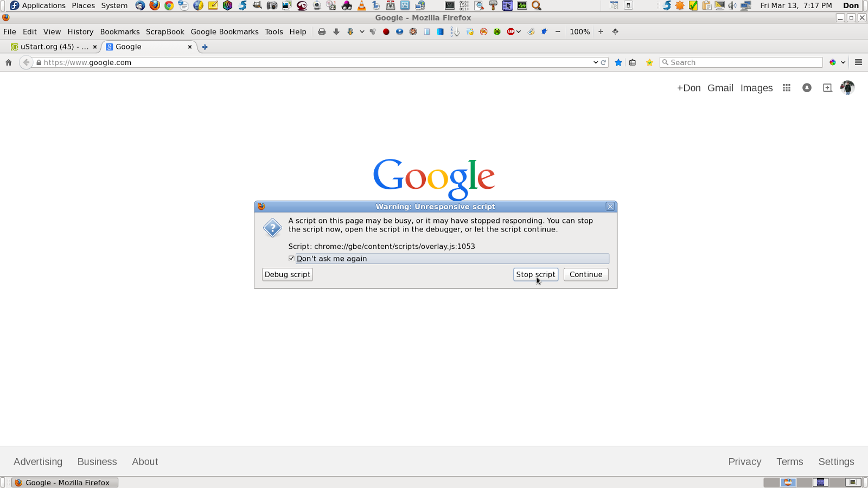
Task: Open the terminal launcher in the panel
Action: (450, 5)
